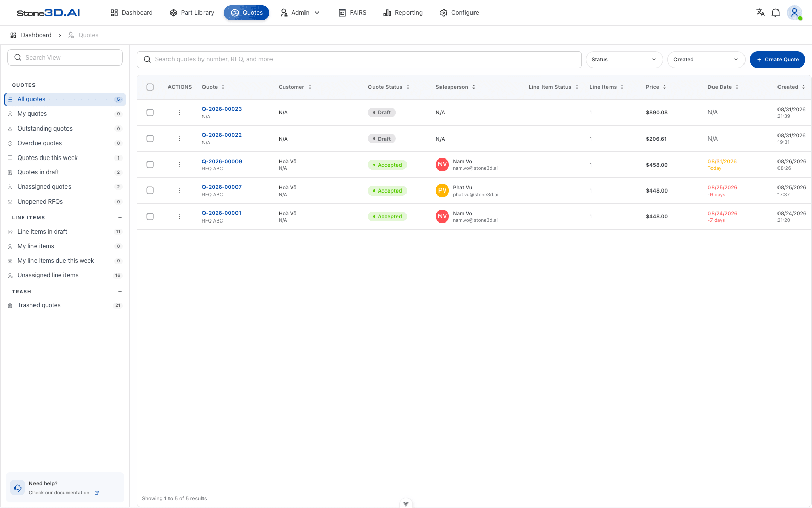Open actions menu for Q-2026-00001
The width and height of the screenshot is (812, 508).
pyautogui.click(x=179, y=216)
